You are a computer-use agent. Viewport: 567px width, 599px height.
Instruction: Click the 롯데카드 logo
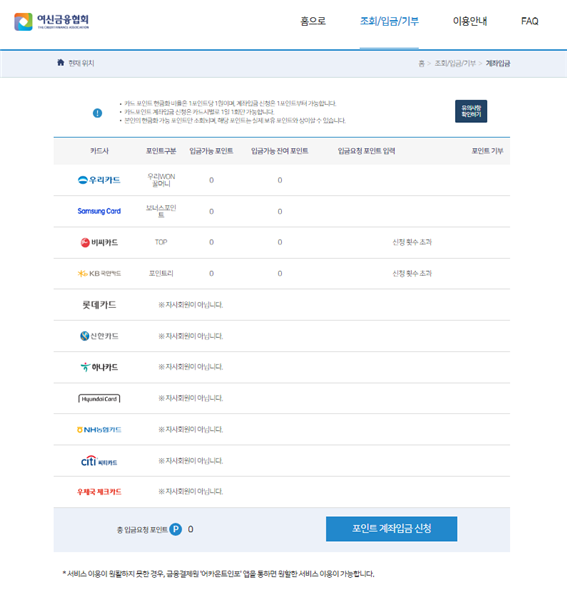point(99,304)
